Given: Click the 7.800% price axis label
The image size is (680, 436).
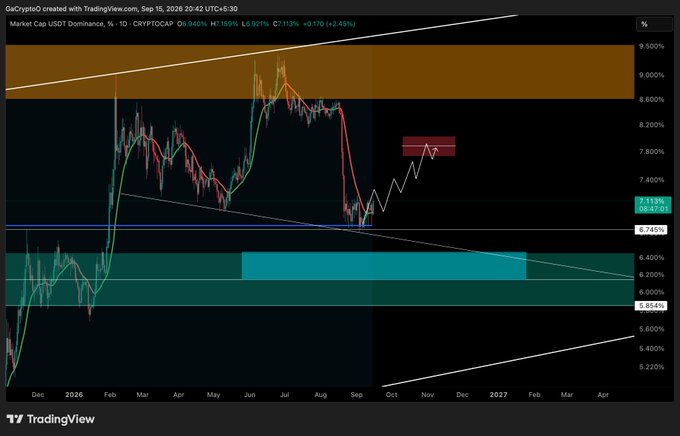Looking at the screenshot, I should point(651,151).
